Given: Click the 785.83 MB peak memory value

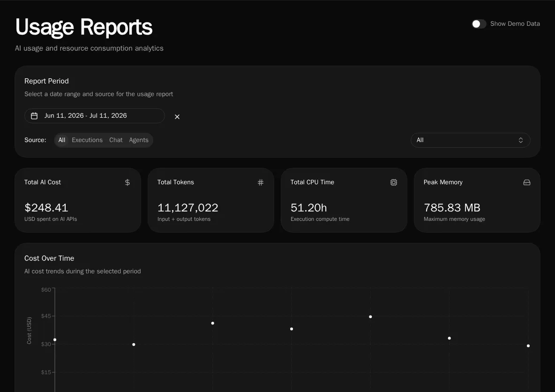Looking at the screenshot, I should pos(452,208).
